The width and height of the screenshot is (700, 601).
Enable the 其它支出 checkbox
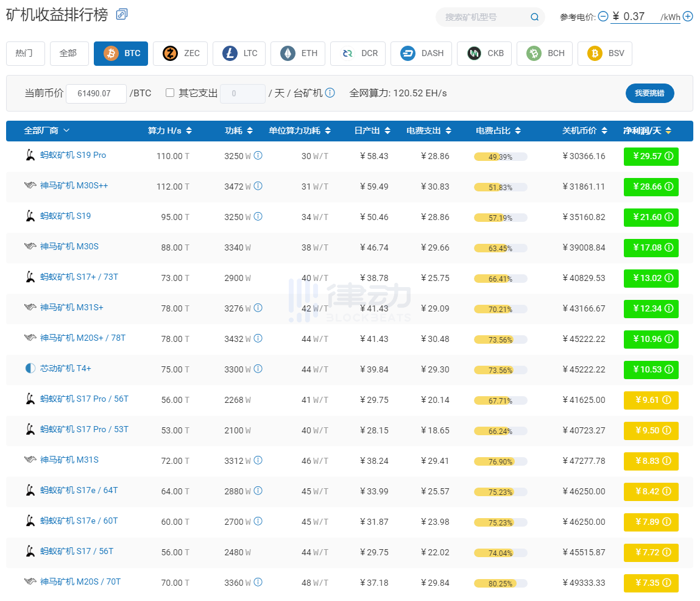tap(169, 93)
